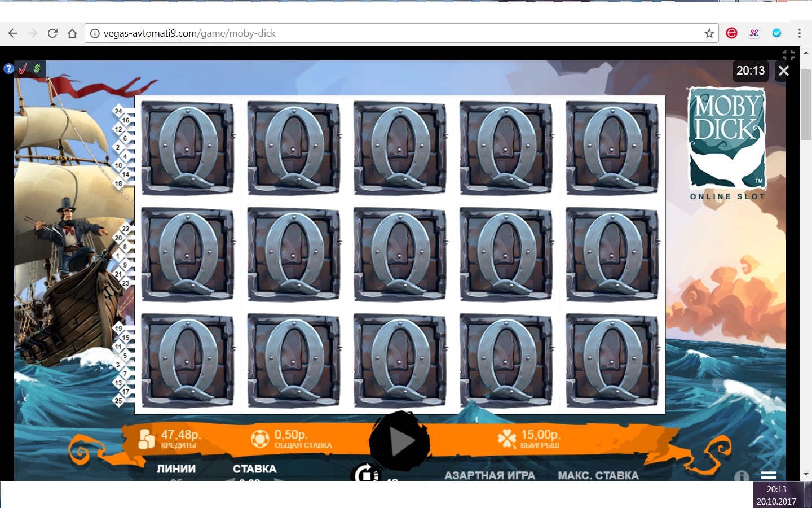Select payline marker 25
The image size is (812, 508).
(118, 401)
